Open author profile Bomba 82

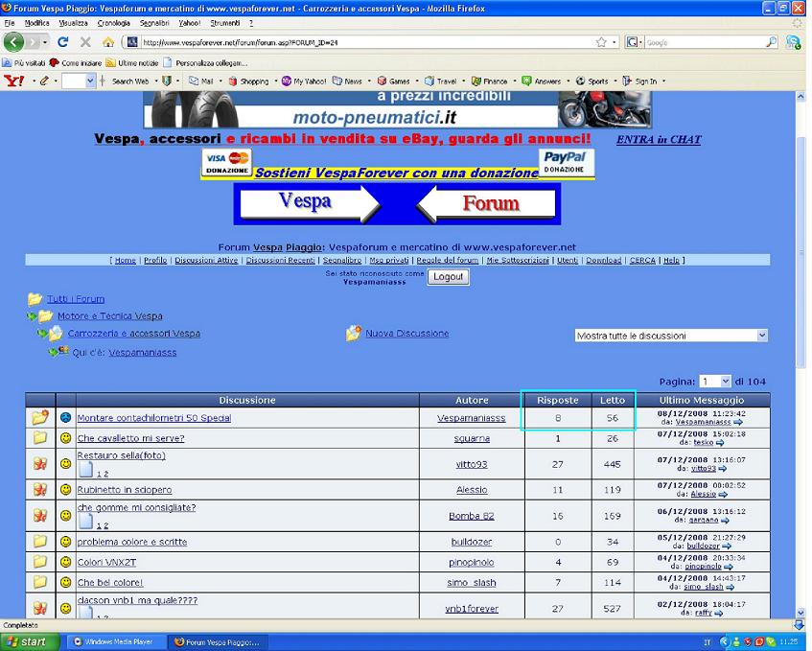tap(472, 516)
